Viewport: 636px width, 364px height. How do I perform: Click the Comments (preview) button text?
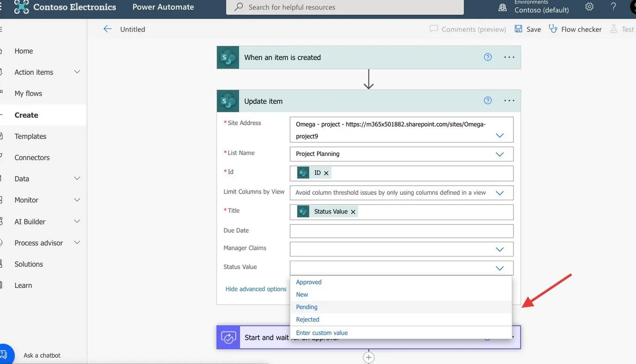click(474, 29)
